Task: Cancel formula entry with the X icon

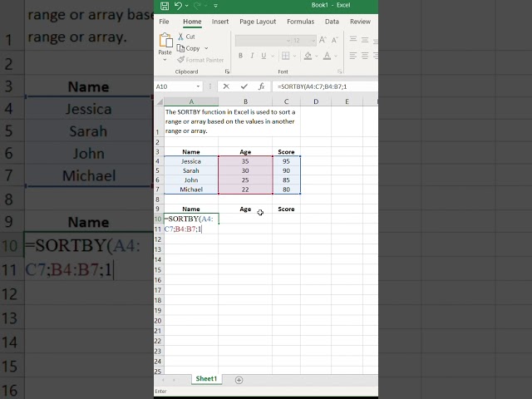Action: point(226,86)
